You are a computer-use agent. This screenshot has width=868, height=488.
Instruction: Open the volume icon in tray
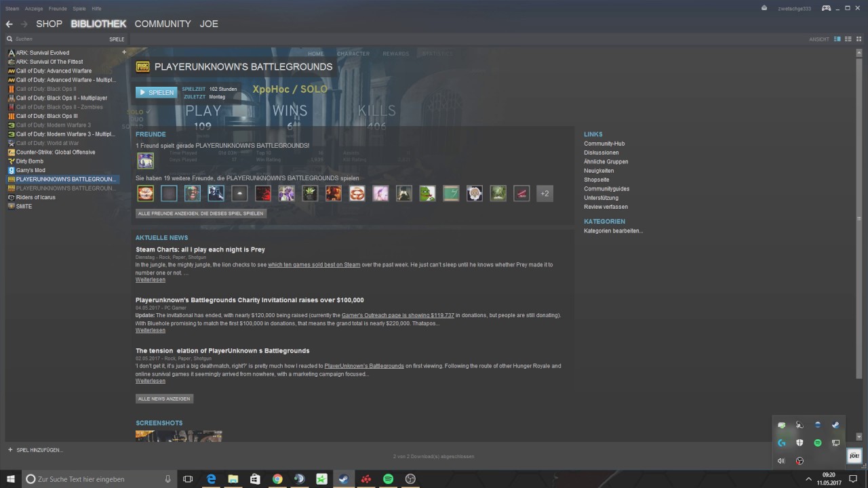pyautogui.click(x=781, y=461)
